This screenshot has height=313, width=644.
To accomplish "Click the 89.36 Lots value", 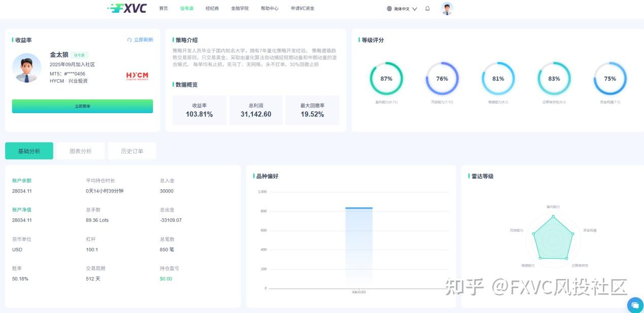I will point(97,220).
